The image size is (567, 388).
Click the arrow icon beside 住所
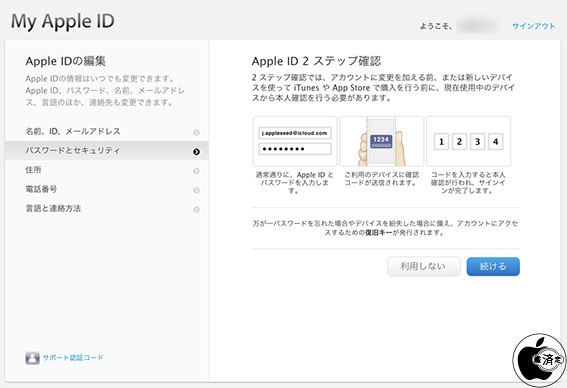pos(196,171)
